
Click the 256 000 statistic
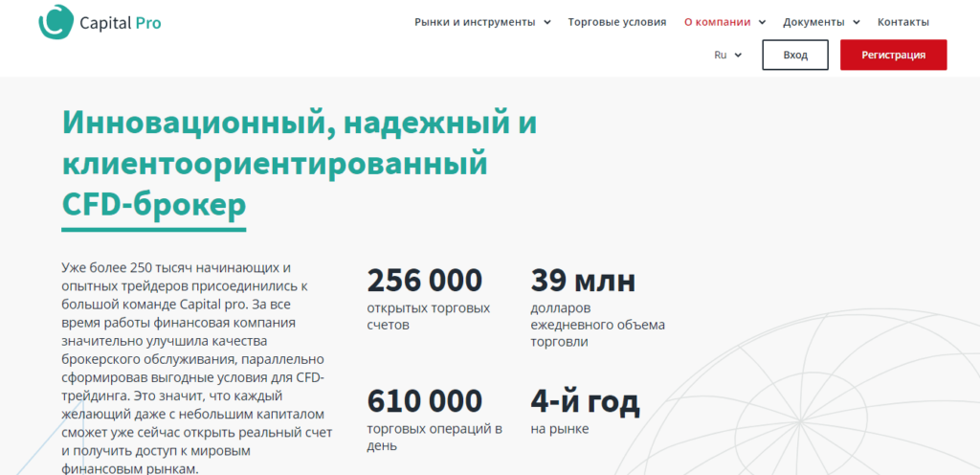pyautogui.click(x=424, y=280)
